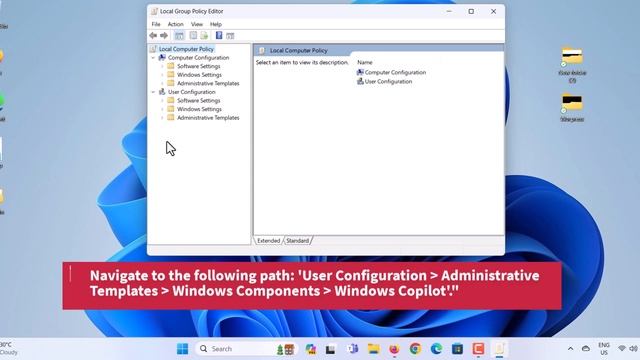Open the File menu
Screen dimensions: 640x360
pyautogui.click(x=156, y=24)
